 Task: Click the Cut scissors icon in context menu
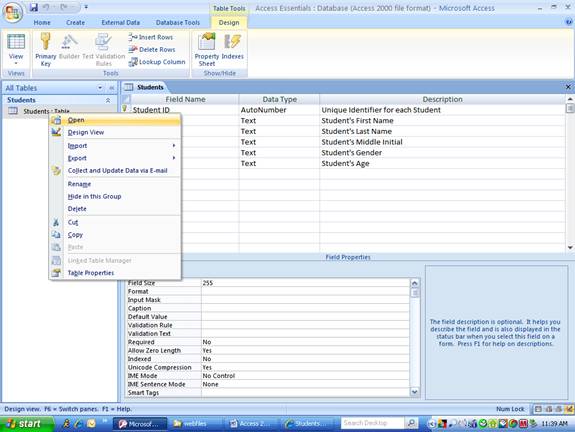coord(56,222)
